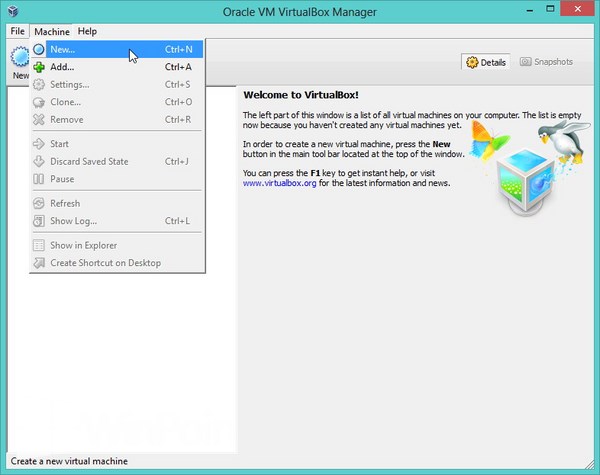Click the window resize grip in corner
The width and height of the screenshot is (600, 475).
[x=590, y=464]
